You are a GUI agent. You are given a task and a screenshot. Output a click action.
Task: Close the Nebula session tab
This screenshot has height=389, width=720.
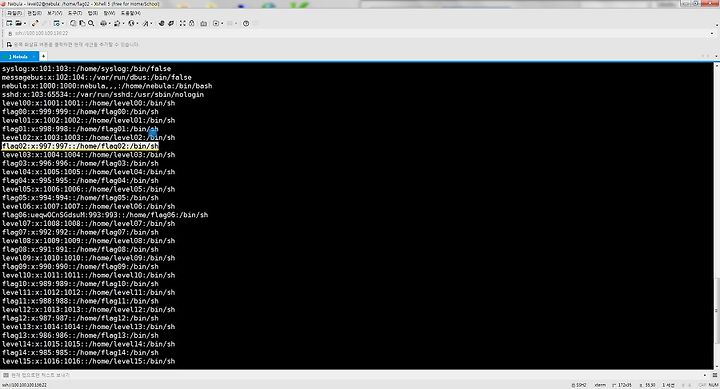tap(34, 56)
